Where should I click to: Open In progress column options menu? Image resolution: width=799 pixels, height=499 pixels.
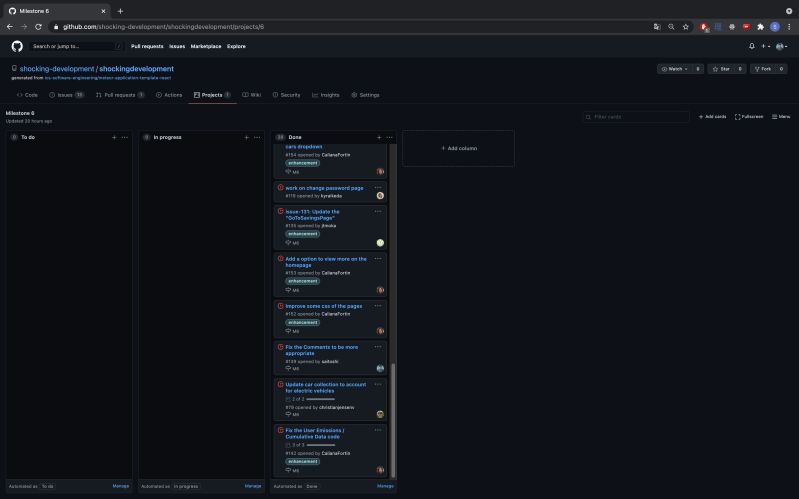(257, 137)
